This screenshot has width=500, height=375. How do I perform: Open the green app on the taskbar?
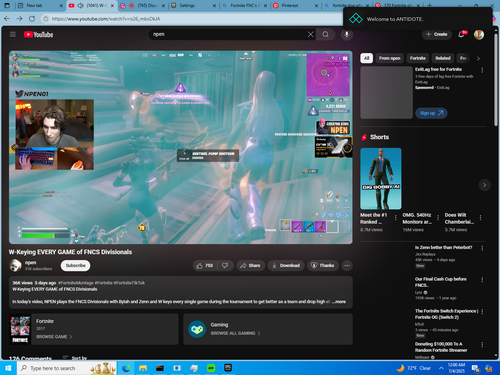click(x=211, y=368)
